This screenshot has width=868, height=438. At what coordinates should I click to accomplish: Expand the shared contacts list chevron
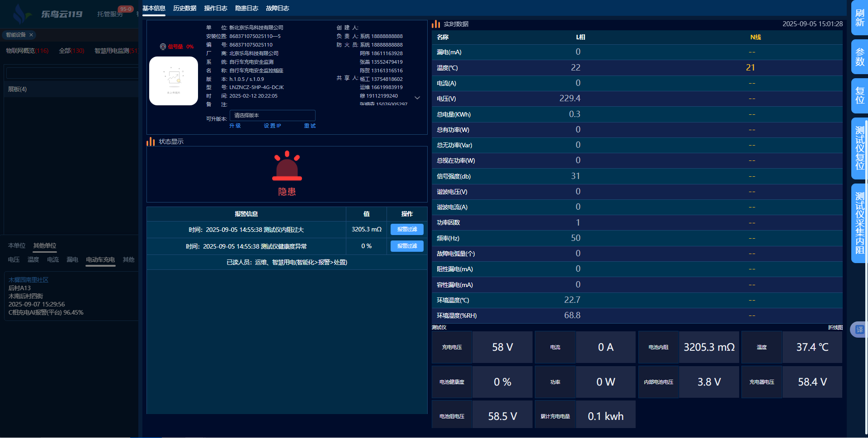(417, 98)
